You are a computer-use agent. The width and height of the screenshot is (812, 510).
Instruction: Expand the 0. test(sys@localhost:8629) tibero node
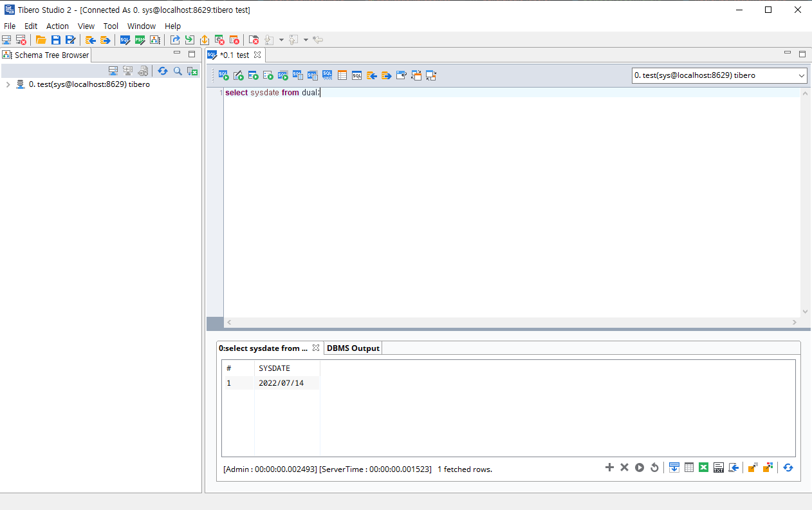[x=8, y=84]
